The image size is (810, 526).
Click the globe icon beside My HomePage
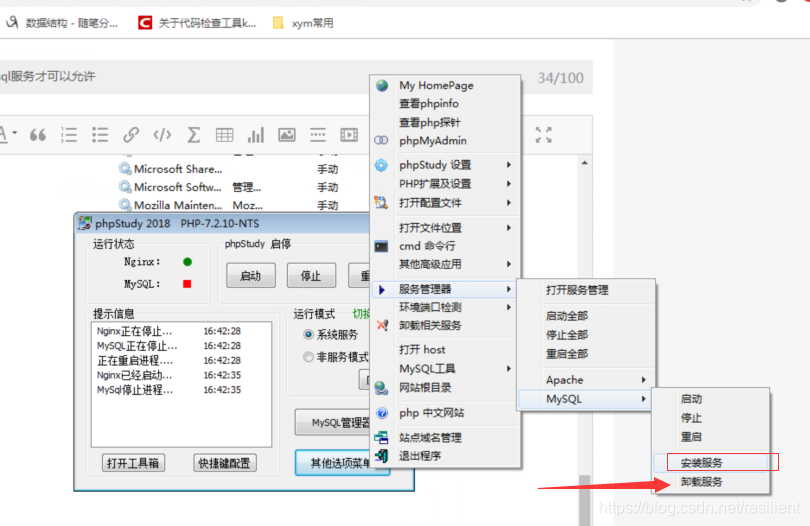pos(382,85)
